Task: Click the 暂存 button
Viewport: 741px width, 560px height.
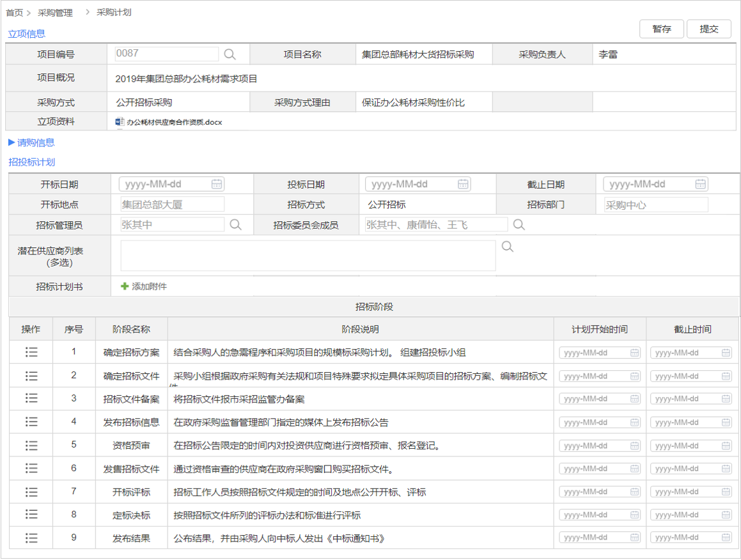Action: 662,29
